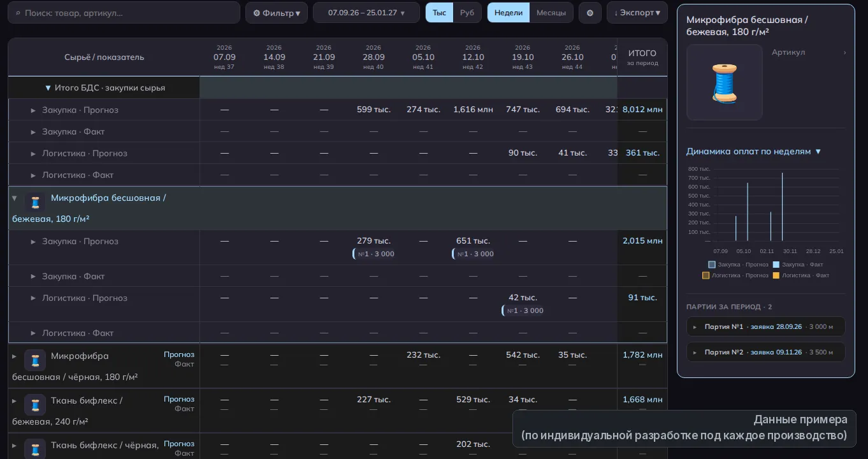868x459 pixels.
Task: Expand Микрофибра бесшовная / чёрная row
Action: click(15, 356)
